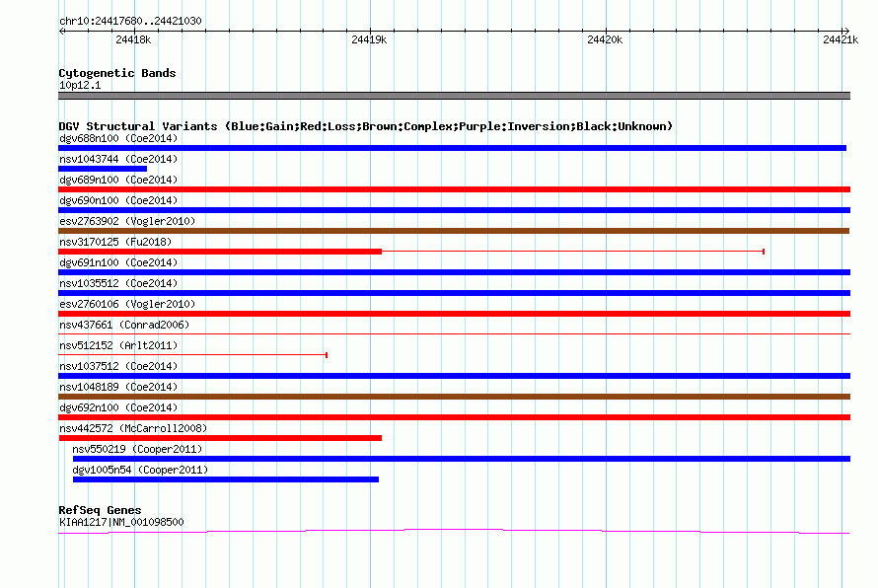Click the dgv688n100 (Coe2014) variant label
Viewport: 878px width, 588px height.
tap(118, 138)
